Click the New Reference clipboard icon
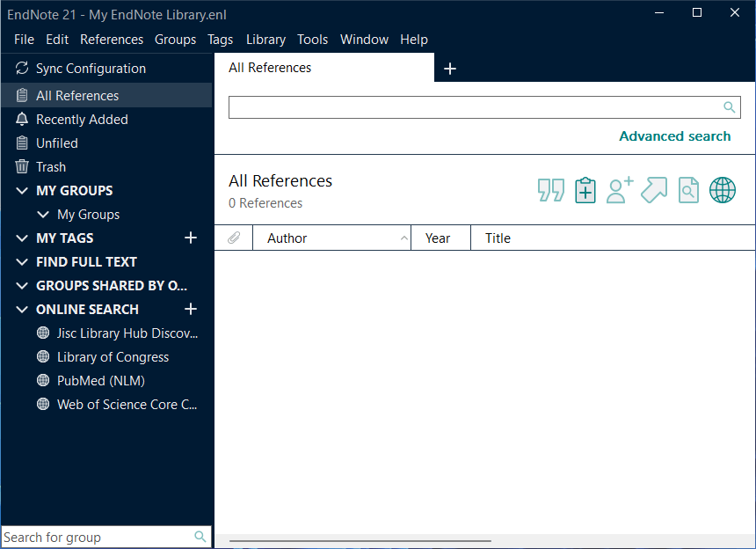Image resolution: width=756 pixels, height=549 pixels. pos(585,190)
